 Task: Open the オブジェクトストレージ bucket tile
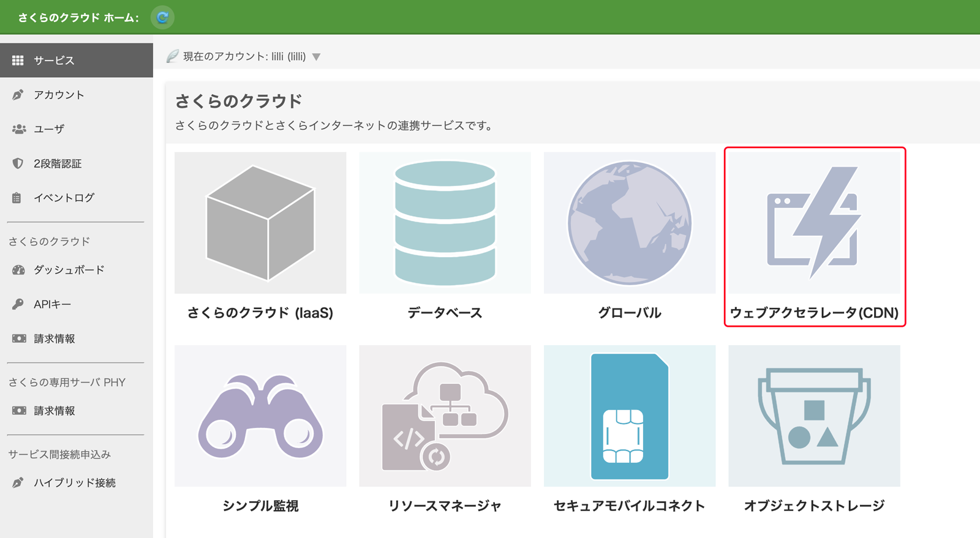point(815,416)
